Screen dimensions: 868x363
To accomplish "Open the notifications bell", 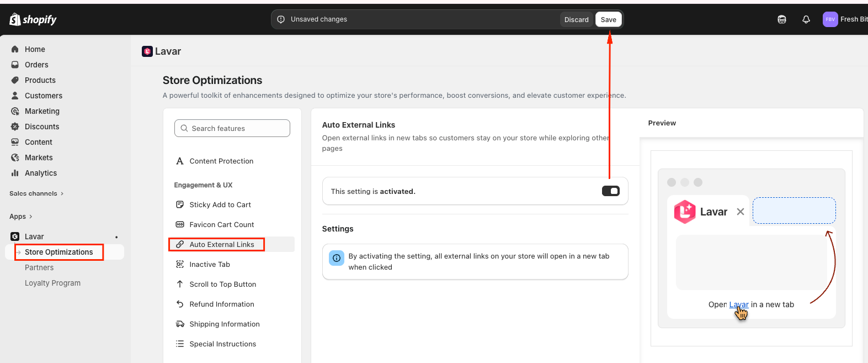I will coord(806,19).
